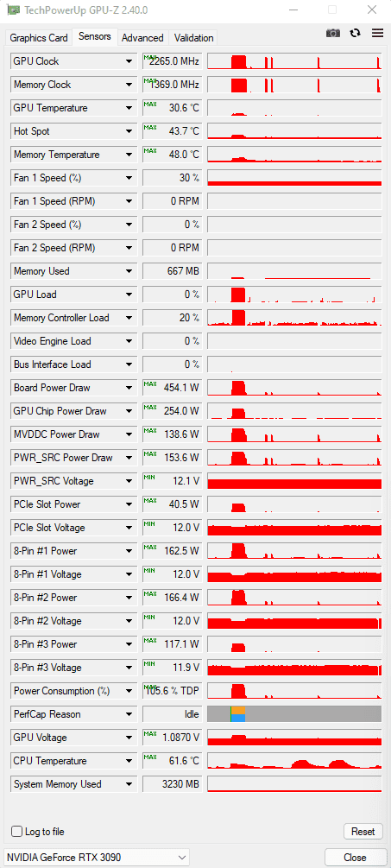
Task: Click the GPU-Z app icon in title bar
Action: (x=14, y=10)
